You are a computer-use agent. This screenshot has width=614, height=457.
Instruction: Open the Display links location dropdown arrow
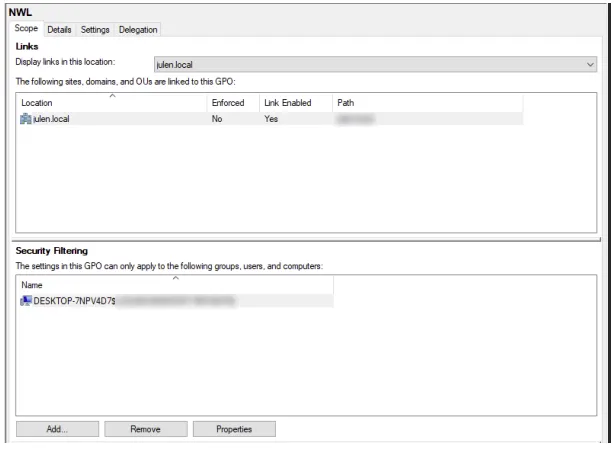point(590,65)
